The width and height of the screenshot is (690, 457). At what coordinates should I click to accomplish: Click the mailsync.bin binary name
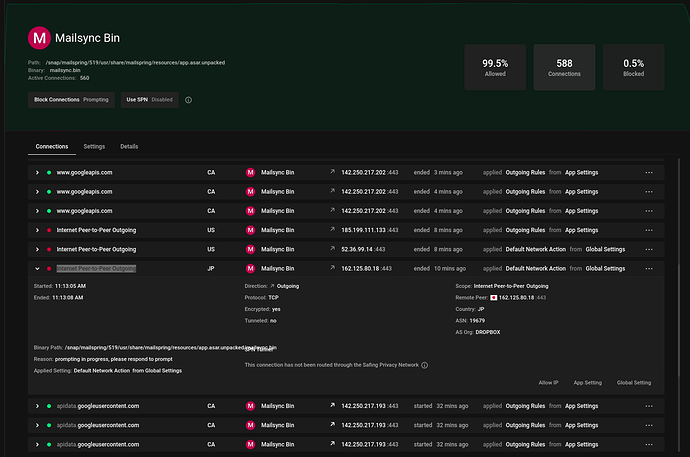pos(65,70)
